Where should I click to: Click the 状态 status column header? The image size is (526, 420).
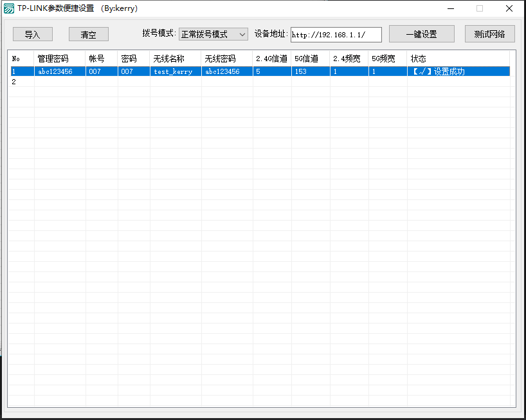[418, 58]
